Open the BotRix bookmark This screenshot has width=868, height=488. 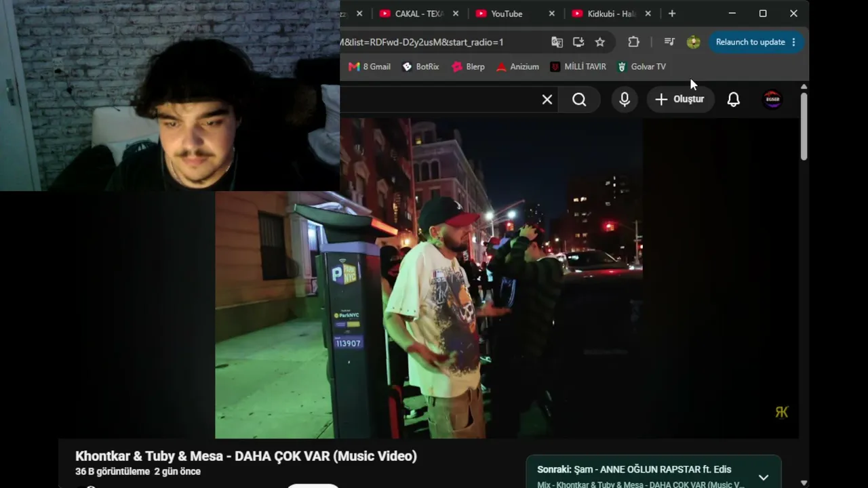420,66
